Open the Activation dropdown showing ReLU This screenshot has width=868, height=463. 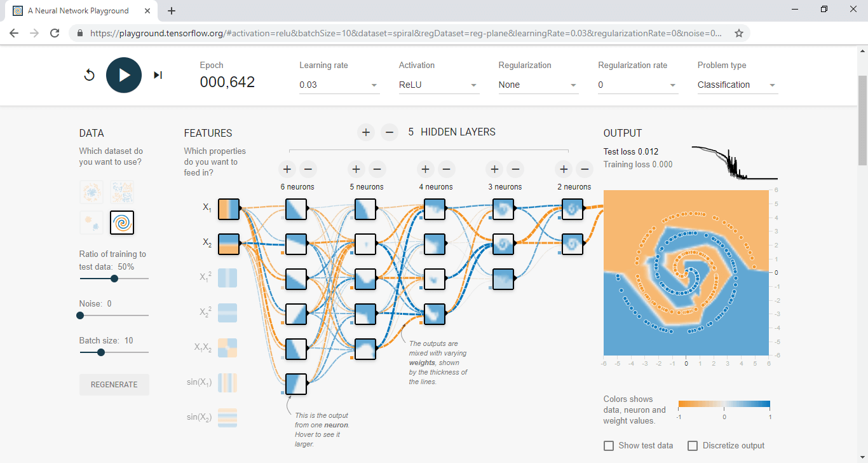coord(438,85)
